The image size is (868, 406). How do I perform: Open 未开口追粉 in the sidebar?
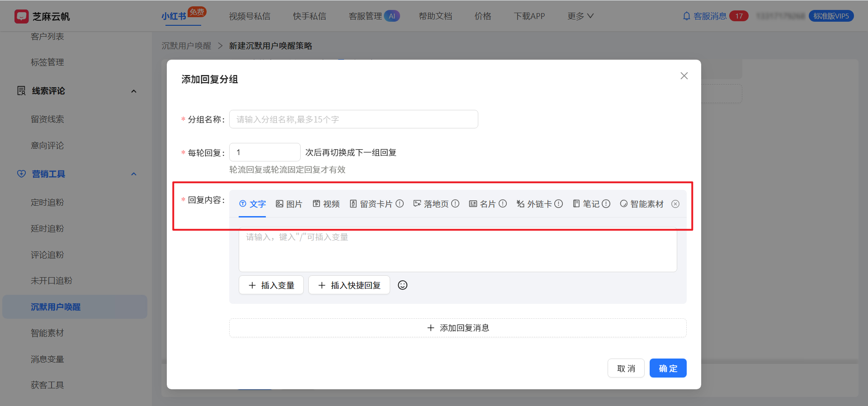click(x=52, y=281)
